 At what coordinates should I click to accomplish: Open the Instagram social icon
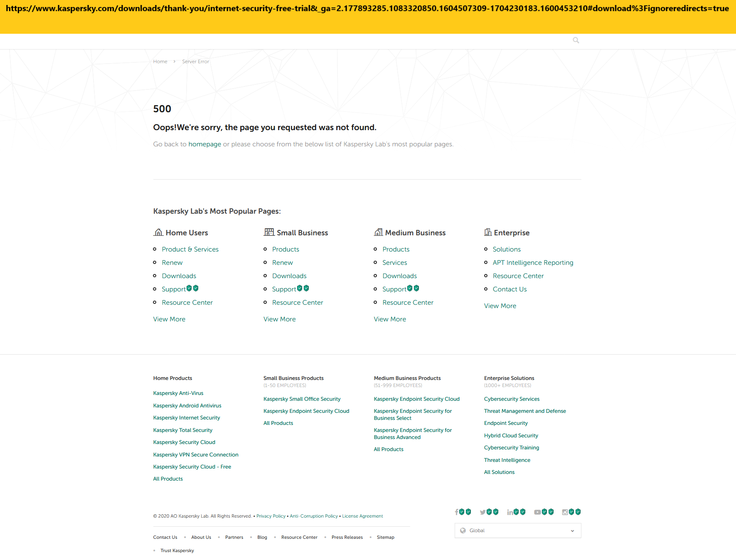(565, 512)
